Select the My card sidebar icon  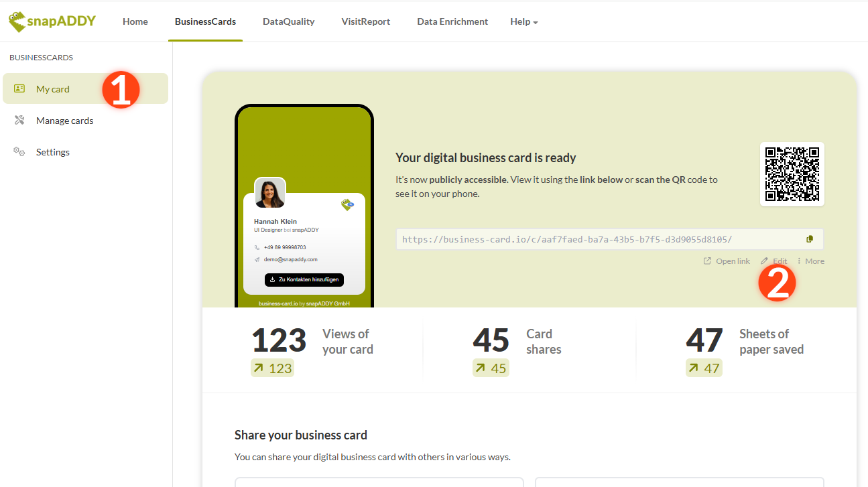click(x=21, y=88)
